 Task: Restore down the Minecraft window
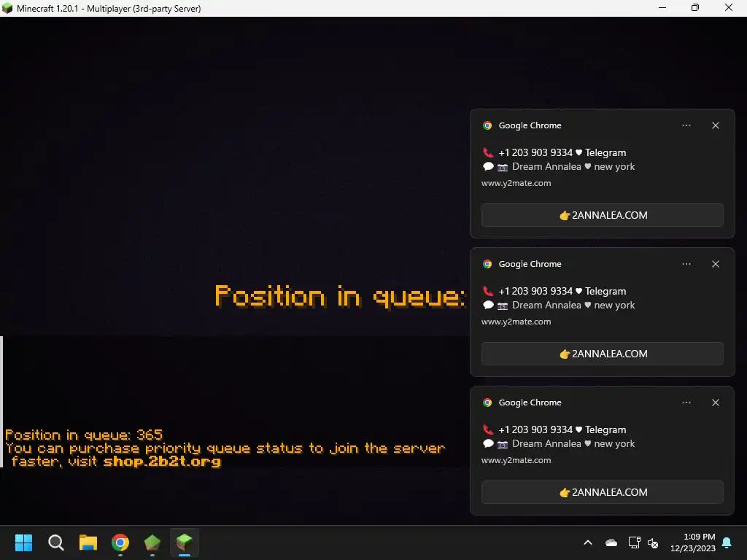point(695,7)
